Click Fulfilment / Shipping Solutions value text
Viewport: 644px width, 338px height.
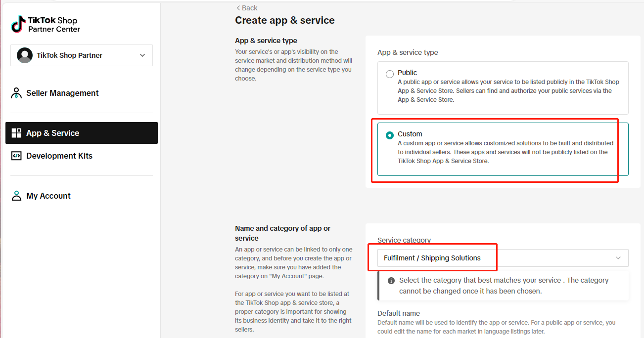pos(432,258)
